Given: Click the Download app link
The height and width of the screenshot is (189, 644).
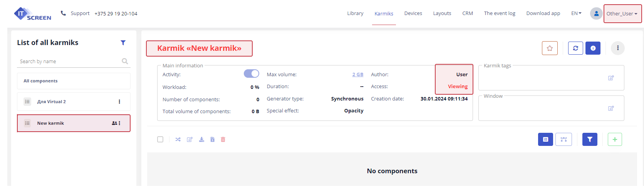Looking at the screenshot, I should [543, 13].
